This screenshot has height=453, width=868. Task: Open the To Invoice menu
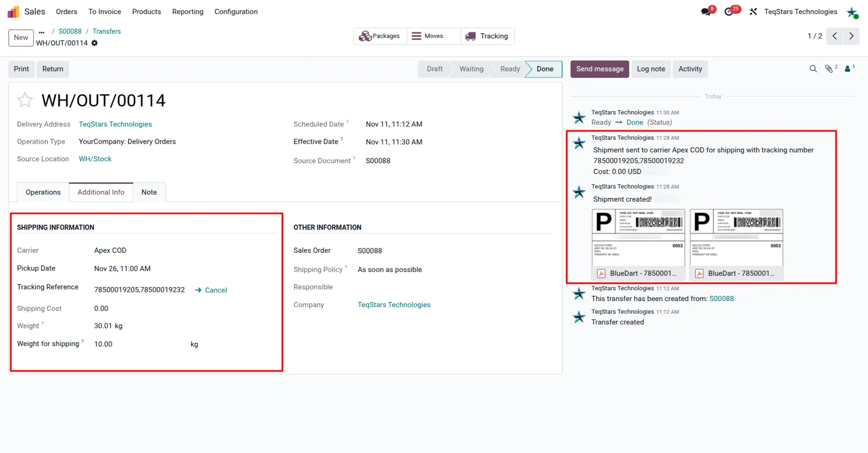105,11
